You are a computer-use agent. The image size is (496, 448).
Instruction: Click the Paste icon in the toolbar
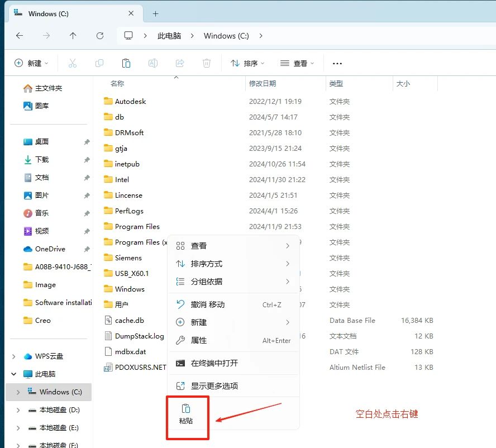[x=126, y=63]
